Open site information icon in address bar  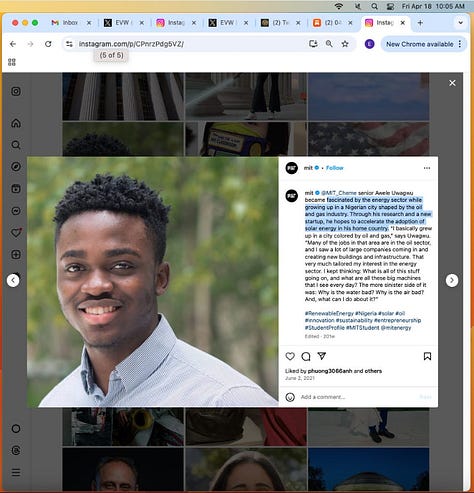(69, 44)
